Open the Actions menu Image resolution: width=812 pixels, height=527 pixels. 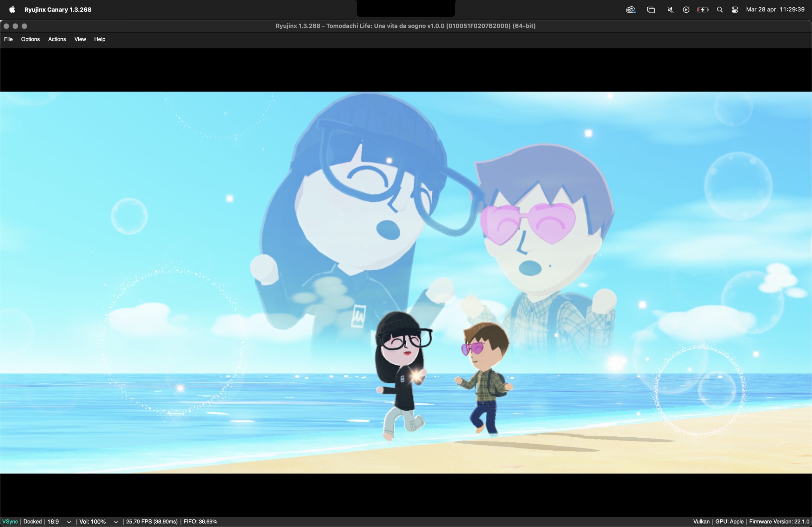[57, 39]
